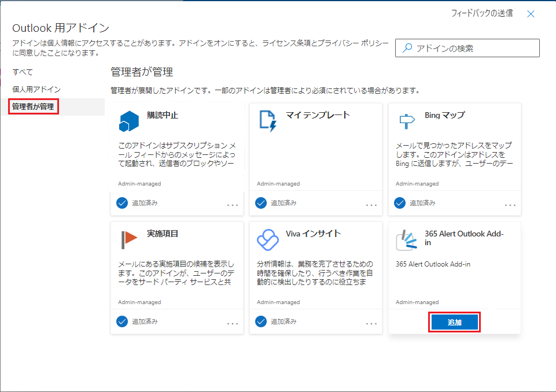This screenshot has height=392, width=556.
Task: Click the アドインの検索 search field
Action: [x=474, y=49]
